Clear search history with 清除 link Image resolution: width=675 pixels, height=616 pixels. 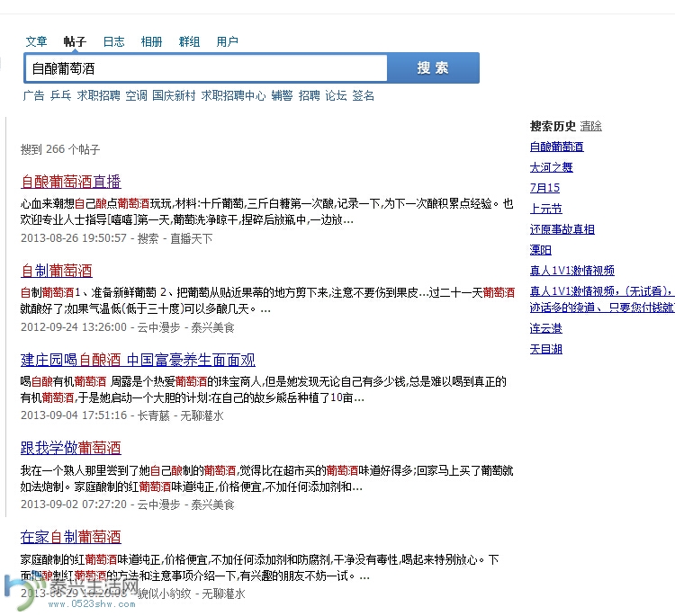(x=590, y=126)
